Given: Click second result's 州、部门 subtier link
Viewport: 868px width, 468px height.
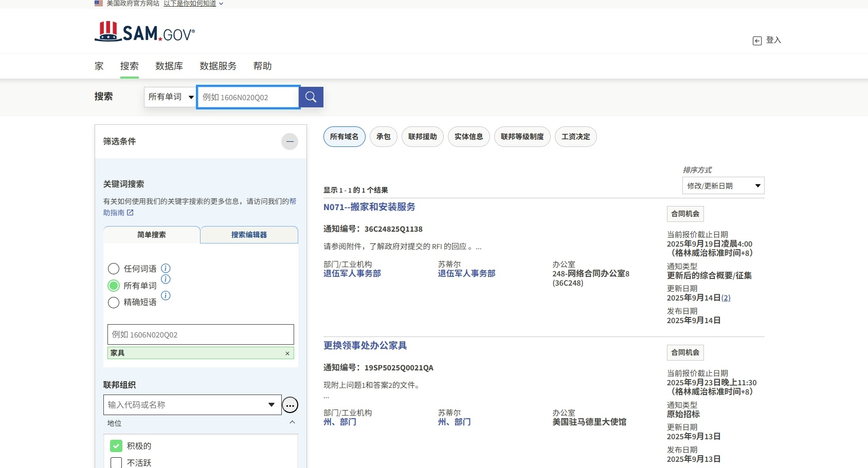Looking at the screenshot, I should click(455, 422).
